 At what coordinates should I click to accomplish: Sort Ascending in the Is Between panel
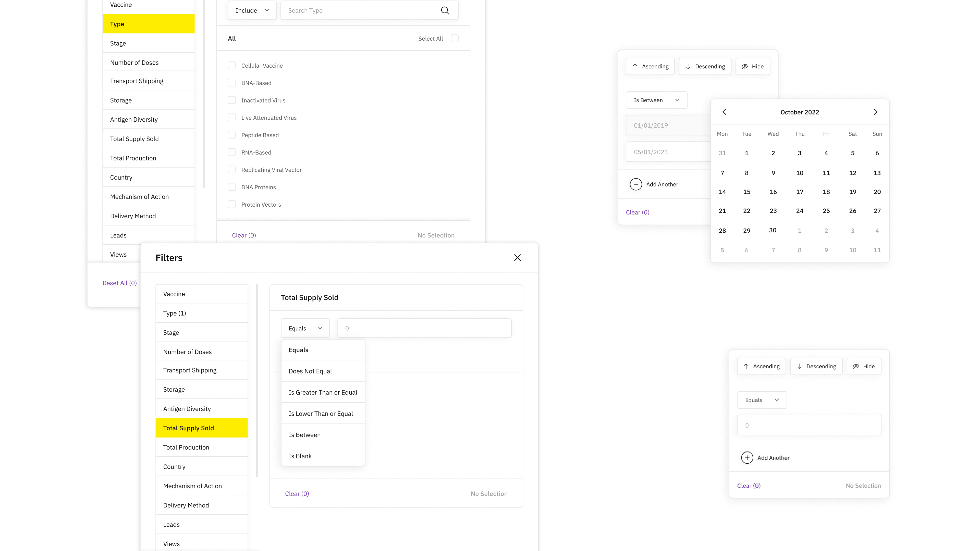pyautogui.click(x=650, y=67)
